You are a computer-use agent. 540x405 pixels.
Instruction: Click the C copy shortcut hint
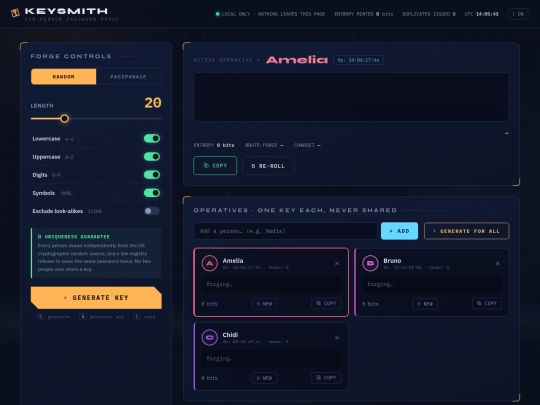click(x=144, y=316)
